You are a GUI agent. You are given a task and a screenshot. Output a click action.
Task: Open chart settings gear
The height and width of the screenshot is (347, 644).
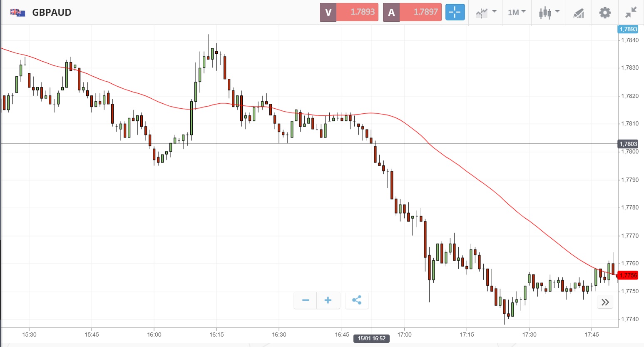[x=605, y=12]
